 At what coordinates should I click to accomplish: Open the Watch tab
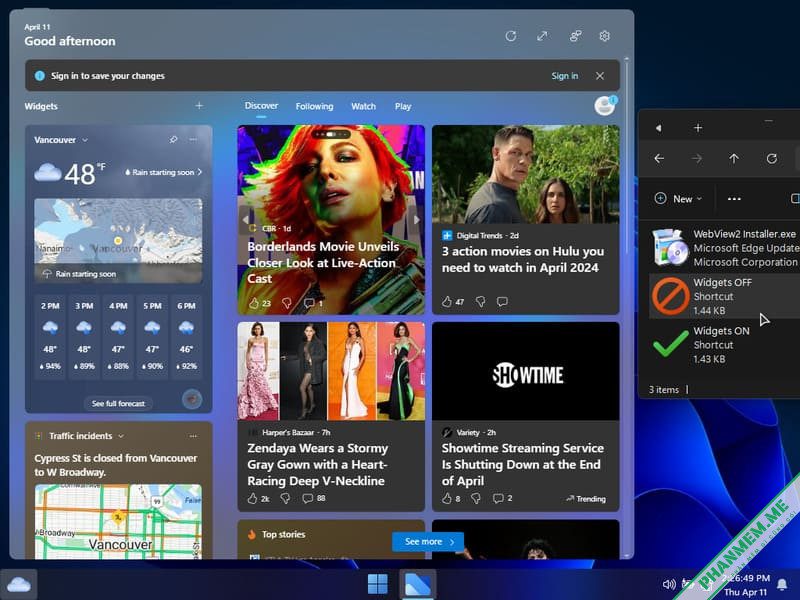pyautogui.click(x=363, y=106)
